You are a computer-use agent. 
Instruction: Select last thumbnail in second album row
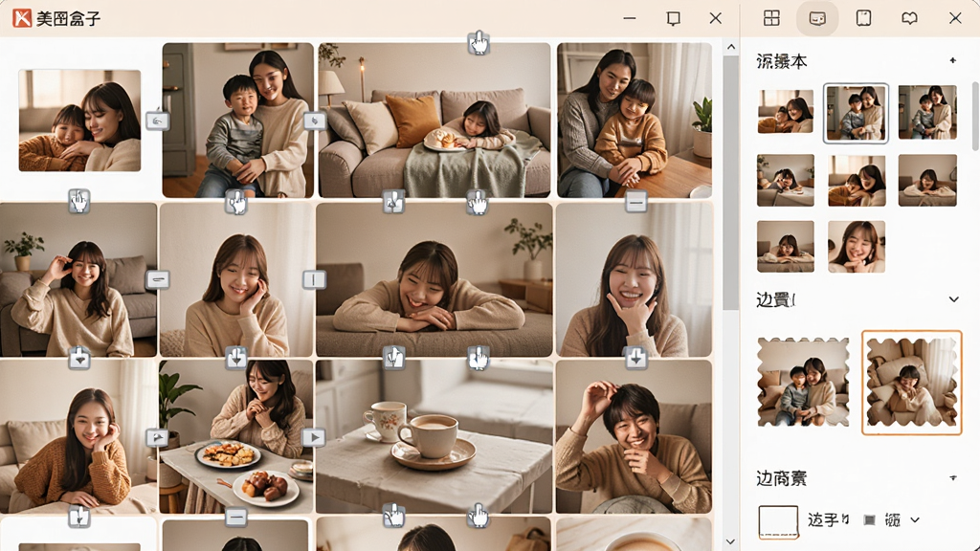coord(927,181)
